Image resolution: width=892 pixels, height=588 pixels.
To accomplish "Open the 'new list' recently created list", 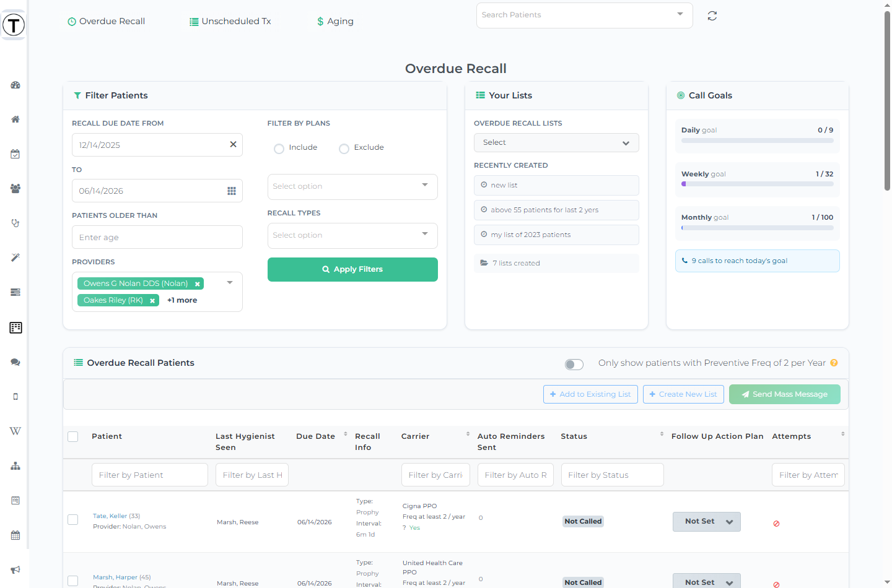I will [556, 185].
